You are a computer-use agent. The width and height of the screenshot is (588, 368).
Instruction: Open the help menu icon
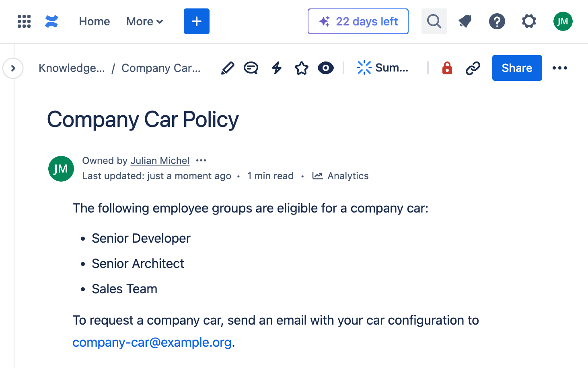click(497, 21)
